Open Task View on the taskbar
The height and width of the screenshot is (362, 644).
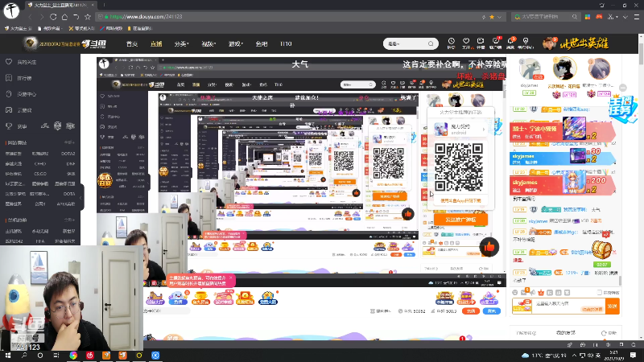56,356
